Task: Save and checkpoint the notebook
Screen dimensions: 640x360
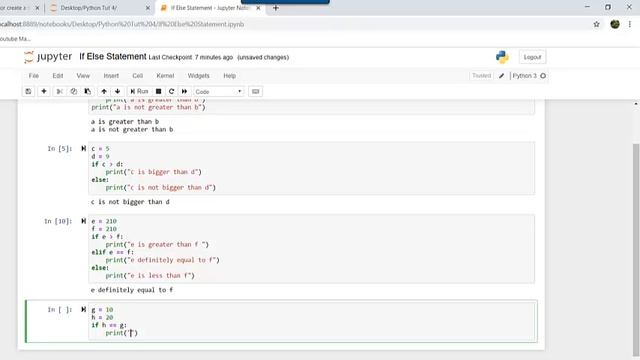Action: (x=28, y=91)
